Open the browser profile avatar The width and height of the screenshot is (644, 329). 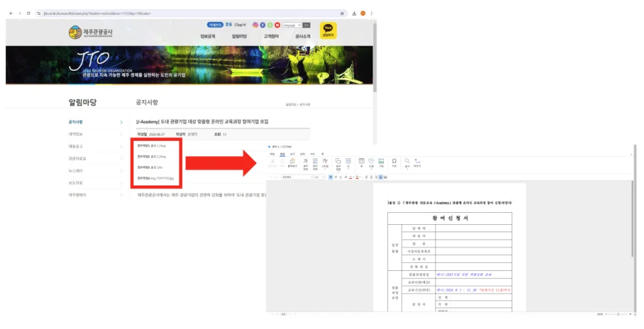tap(363, 13)
